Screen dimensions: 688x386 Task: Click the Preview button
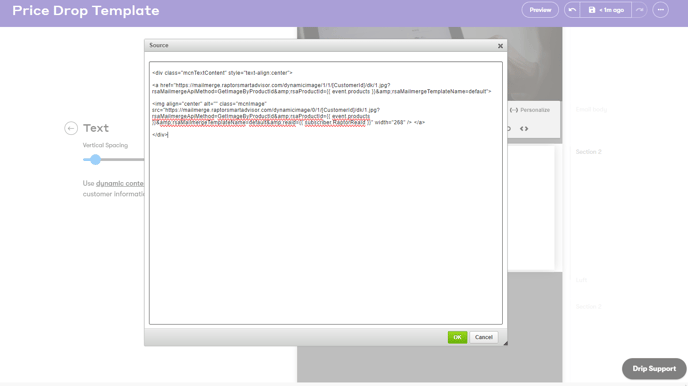pos(540,10)
